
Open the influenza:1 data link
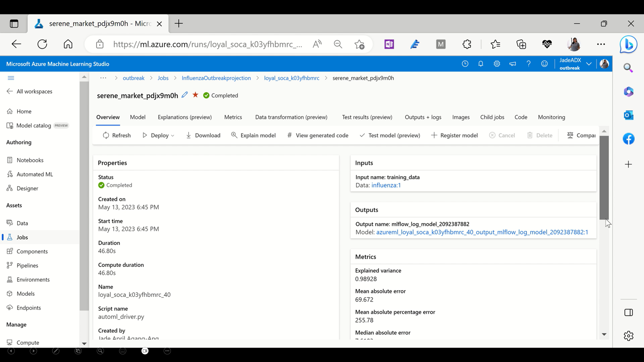386,185
